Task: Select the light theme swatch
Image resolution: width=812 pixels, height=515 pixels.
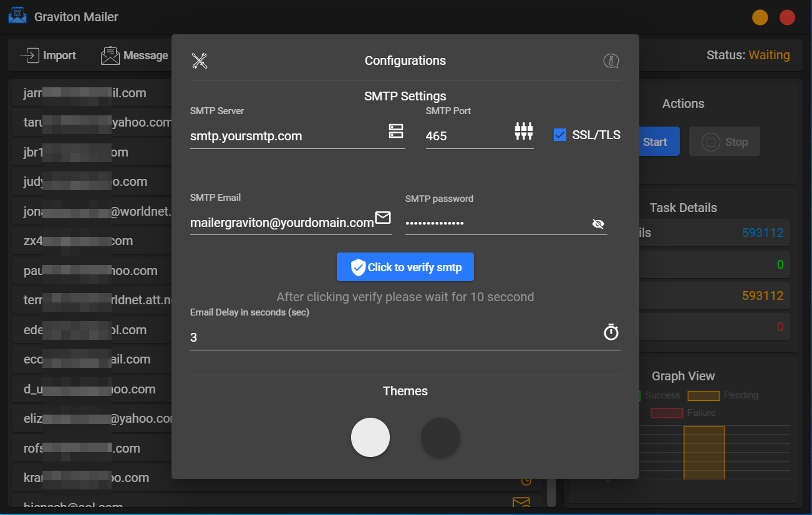Action: tap(370, 437)
